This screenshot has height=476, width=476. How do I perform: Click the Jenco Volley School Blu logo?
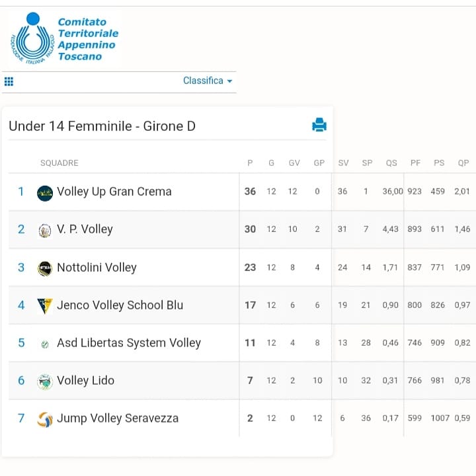point(45,306)
